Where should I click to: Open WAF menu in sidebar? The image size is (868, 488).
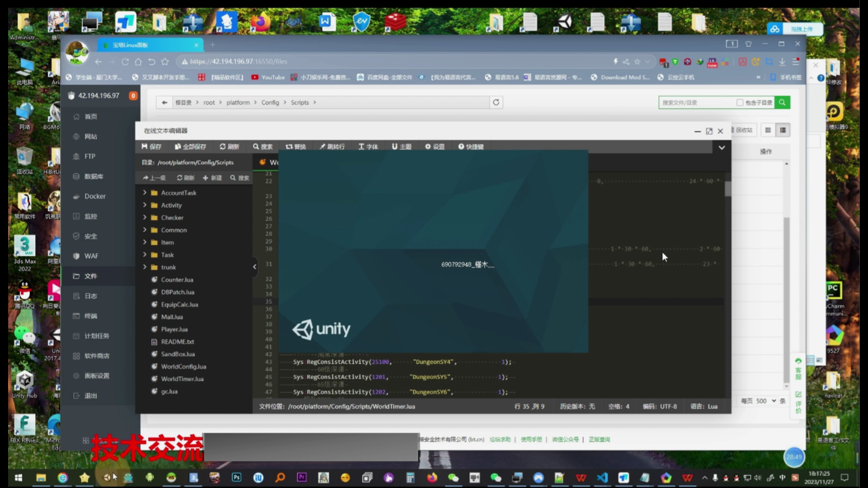(91, 256)
